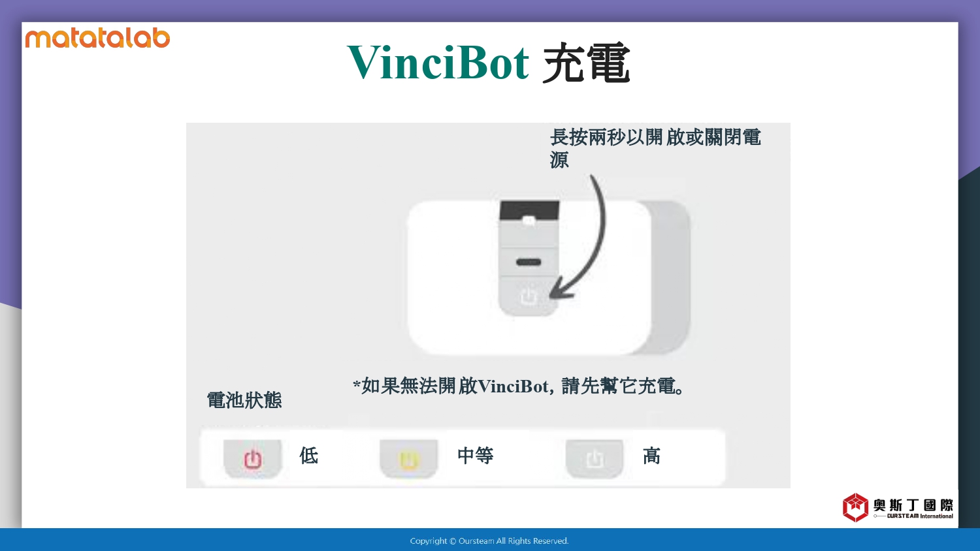The height and width of the screenshot is (551, 980).
Task: Select the "低" battery label
Action: tap(309, 455)
